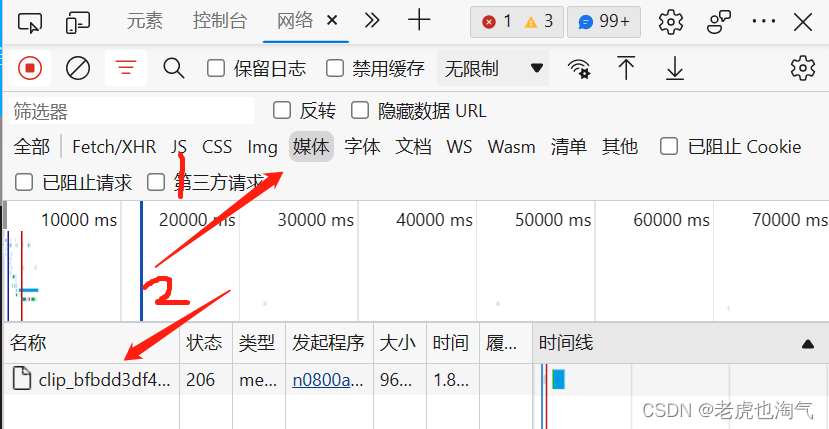Filter by 文档 requests
This screenshot has width=829, height=429.
pos(413,147)
